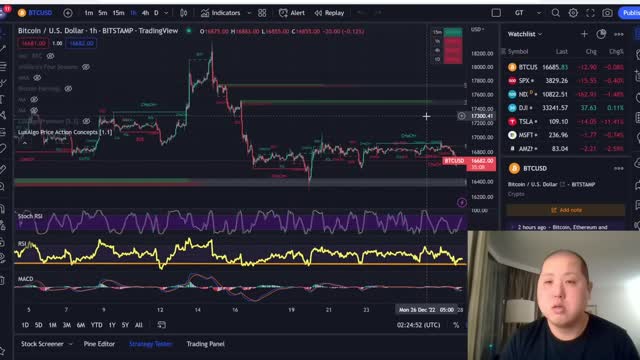This screenshot has width=640, height=360.
Task: Open the quick search magnifier icon
Action: (x=556, y=13)
